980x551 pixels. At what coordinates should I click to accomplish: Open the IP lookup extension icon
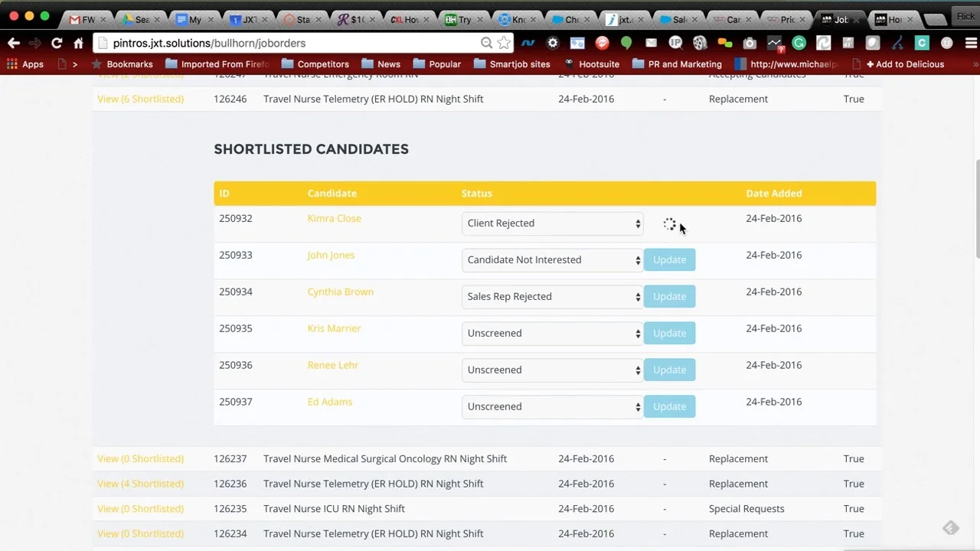click(x=675, y=44)
